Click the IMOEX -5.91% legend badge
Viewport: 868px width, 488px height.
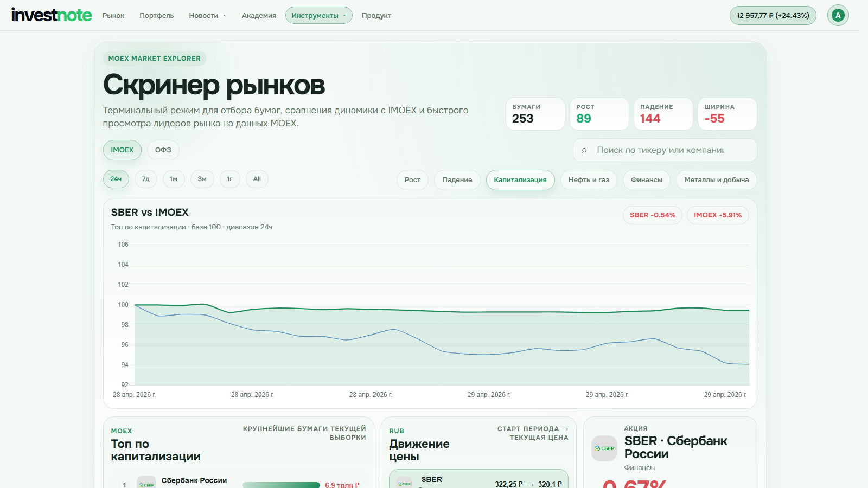pyautogui.click(x=718, y=215)
